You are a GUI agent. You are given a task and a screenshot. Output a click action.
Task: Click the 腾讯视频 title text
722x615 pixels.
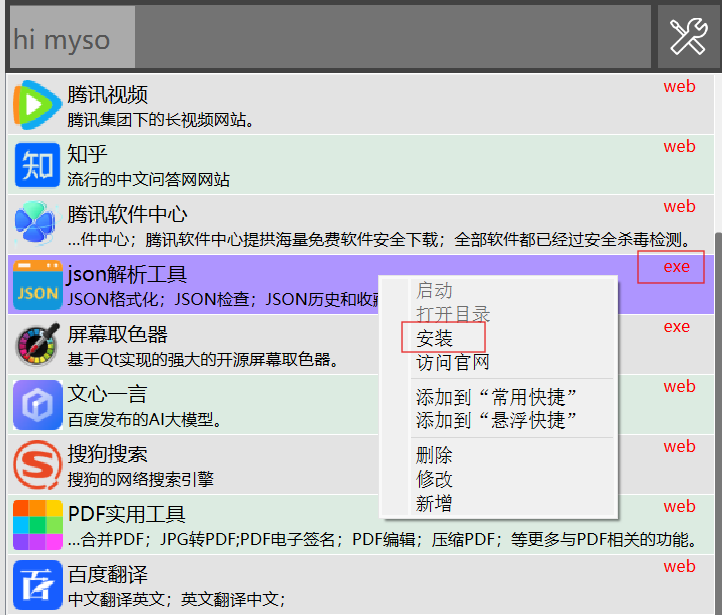[x=108, y=95]
